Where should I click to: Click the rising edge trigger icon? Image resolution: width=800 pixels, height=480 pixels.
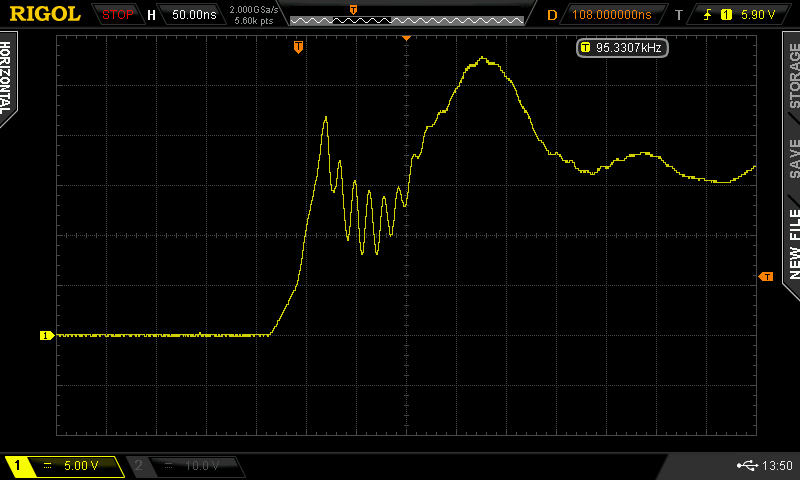pyautogui.click(x=708, y=15)
